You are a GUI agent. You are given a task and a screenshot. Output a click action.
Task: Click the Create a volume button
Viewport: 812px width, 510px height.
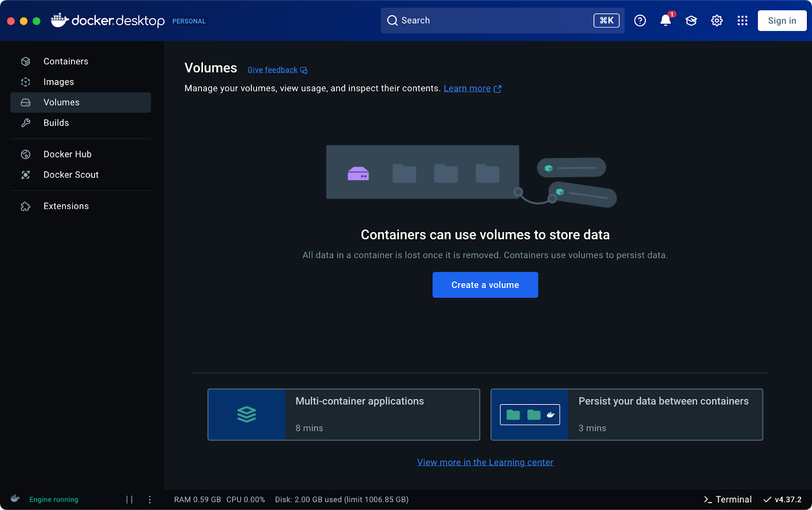(x=485, y=285)
